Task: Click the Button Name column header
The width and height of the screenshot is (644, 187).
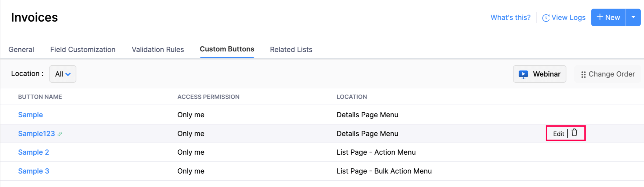Action: (40, 97)
